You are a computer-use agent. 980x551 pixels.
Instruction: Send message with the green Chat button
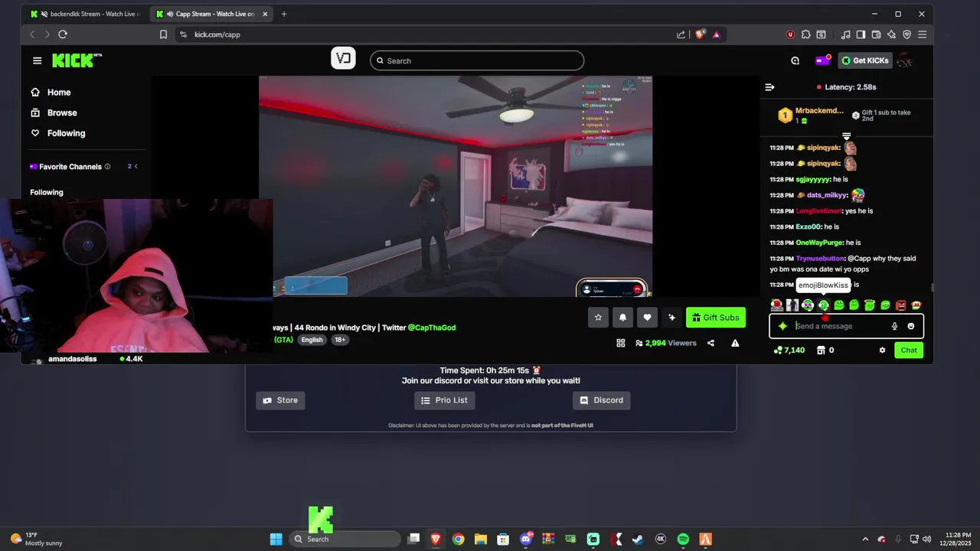[909, 350]
